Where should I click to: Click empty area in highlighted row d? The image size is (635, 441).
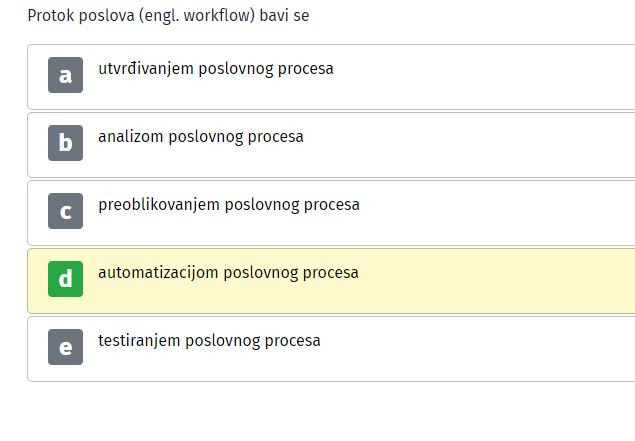pos(486,281)
